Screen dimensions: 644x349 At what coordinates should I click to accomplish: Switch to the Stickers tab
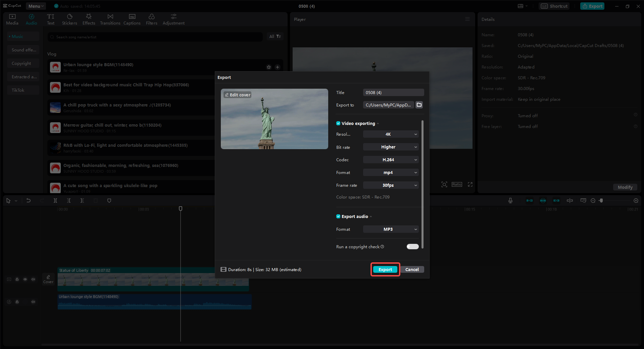click(x=69, y=19)
